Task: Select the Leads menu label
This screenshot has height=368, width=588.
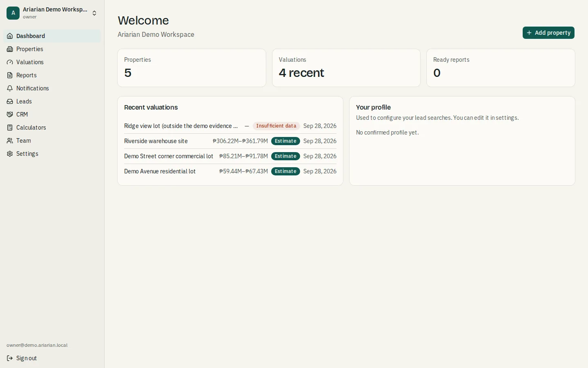Action: click(24, 101)
